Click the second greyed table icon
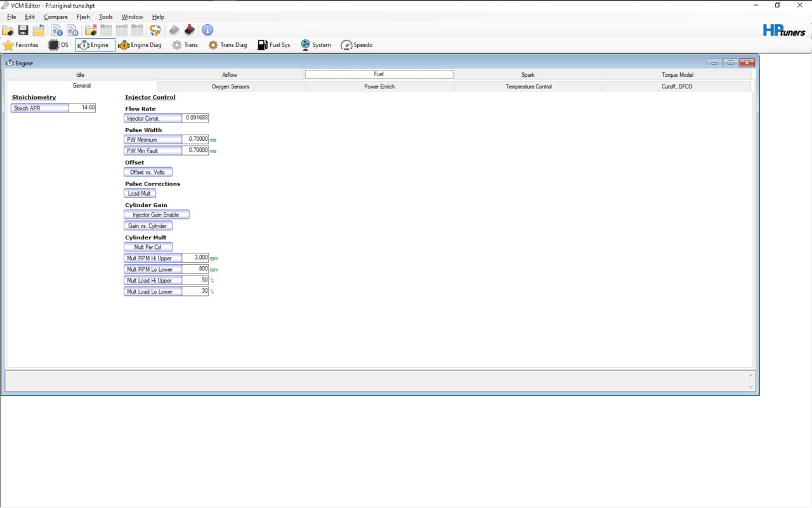The width and height of the screenshot is (812, 508). coord(122,30)
